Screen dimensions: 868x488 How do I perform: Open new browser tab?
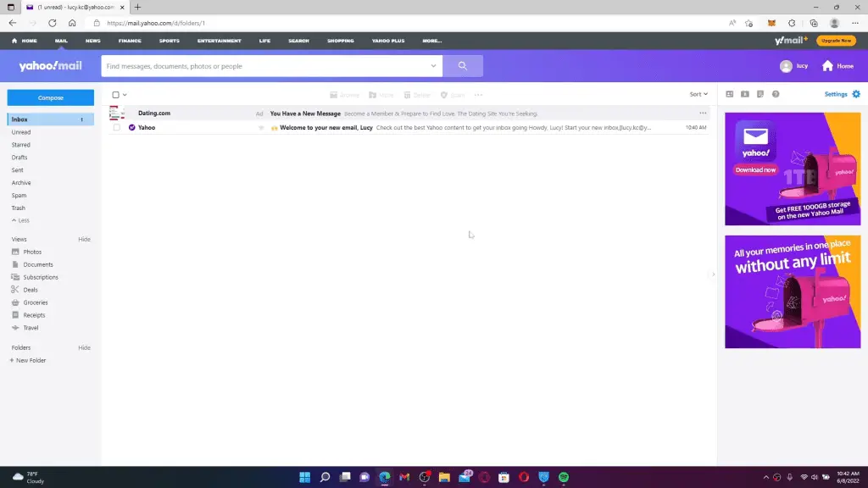point(137,7)
